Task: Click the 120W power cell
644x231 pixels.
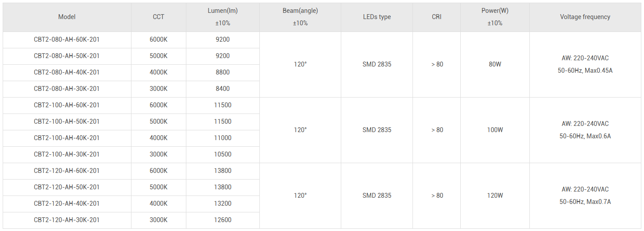Action: [495, 196]
